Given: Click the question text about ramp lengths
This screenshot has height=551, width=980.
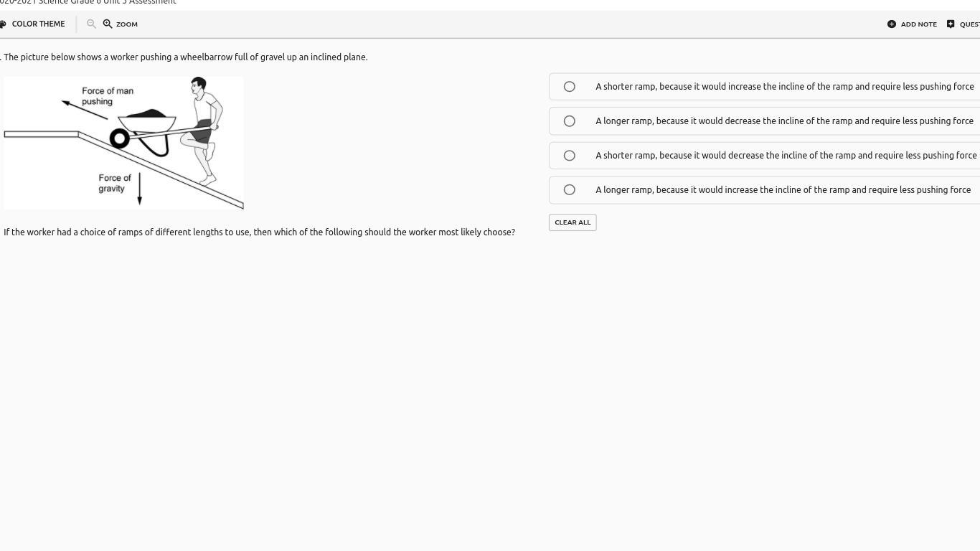Looking at the screenshot, I should click(x=259, y=232).
